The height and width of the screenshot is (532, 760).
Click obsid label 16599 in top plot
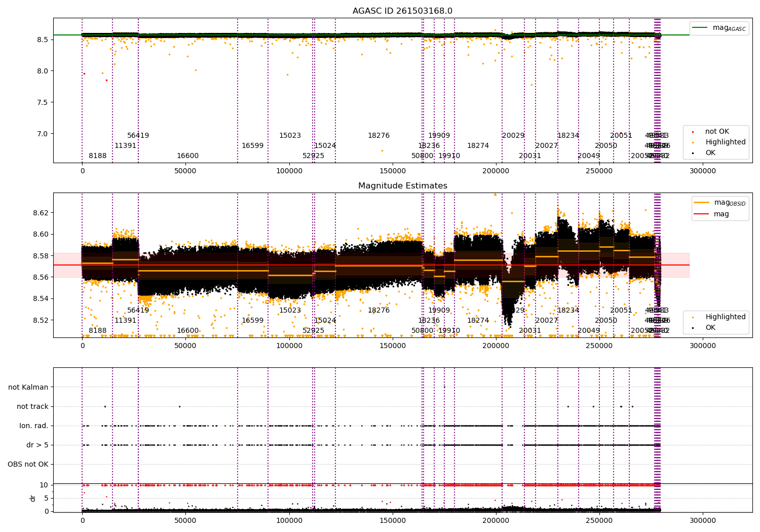coord(252,146)
